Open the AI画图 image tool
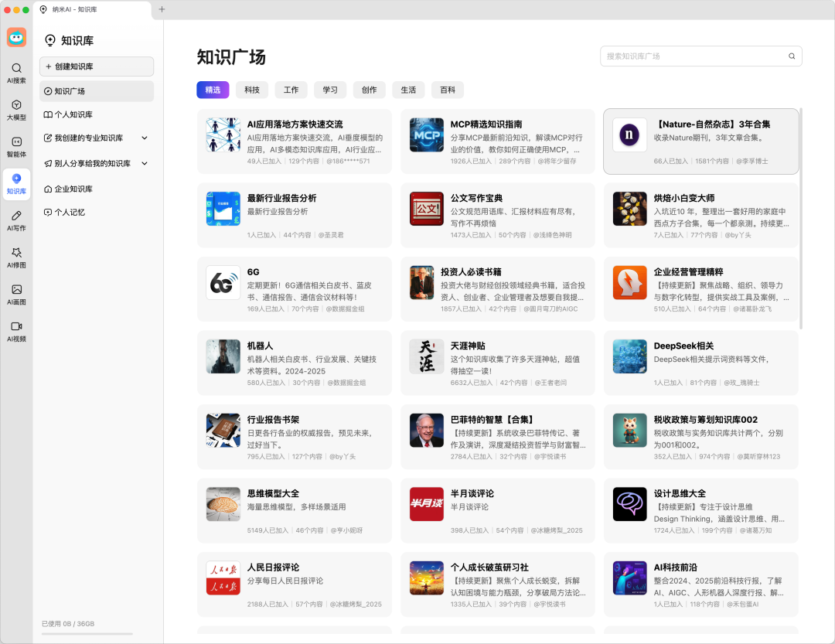Viewport: 835px width, 644px height. 16,295
